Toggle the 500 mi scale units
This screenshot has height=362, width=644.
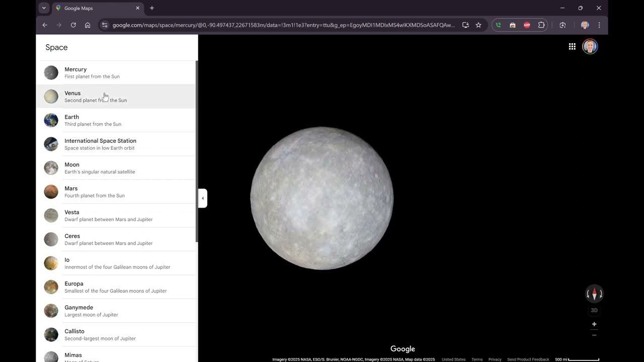coord(577,359)
